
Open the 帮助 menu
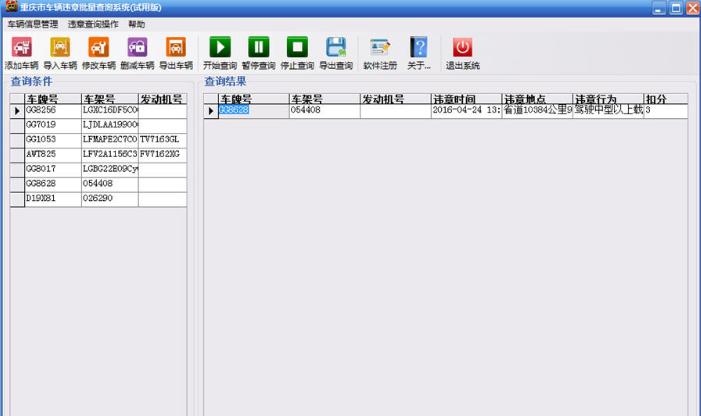(x=137, y=23)
